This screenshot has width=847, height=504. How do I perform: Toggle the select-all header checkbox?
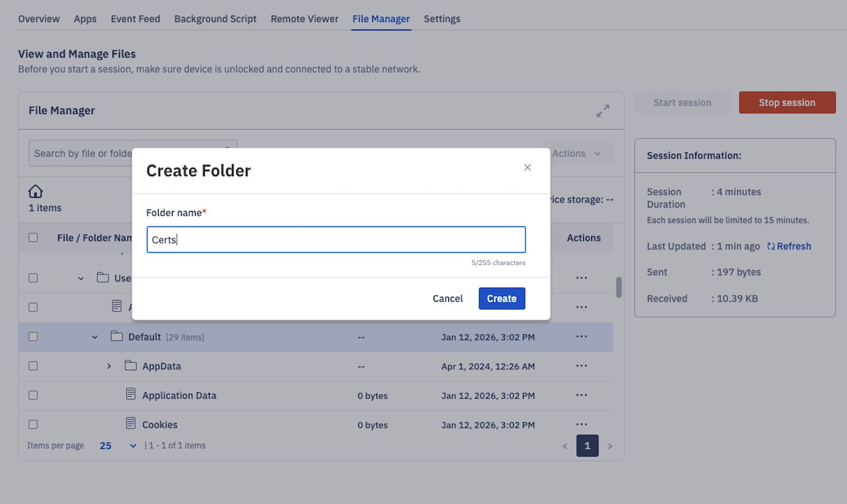33,238
